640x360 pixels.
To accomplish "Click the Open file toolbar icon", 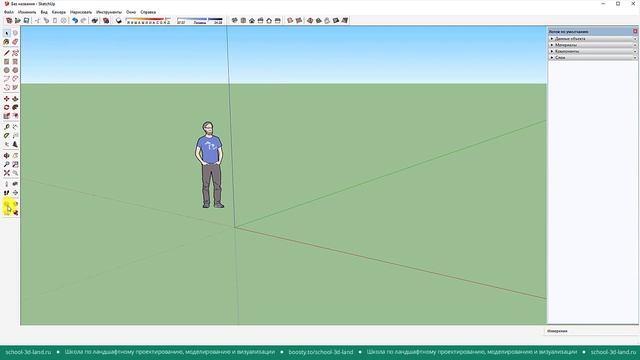I will [18, 20].
